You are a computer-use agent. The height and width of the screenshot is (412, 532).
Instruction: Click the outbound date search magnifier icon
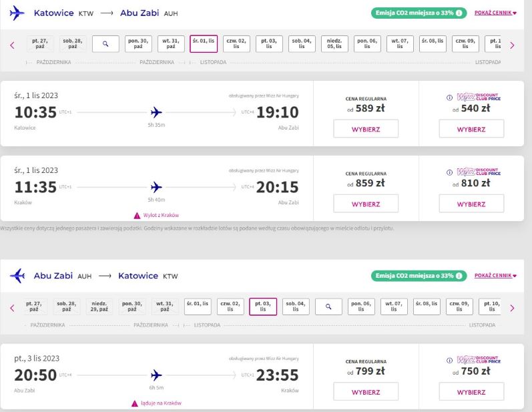click(x=105, y=44)
